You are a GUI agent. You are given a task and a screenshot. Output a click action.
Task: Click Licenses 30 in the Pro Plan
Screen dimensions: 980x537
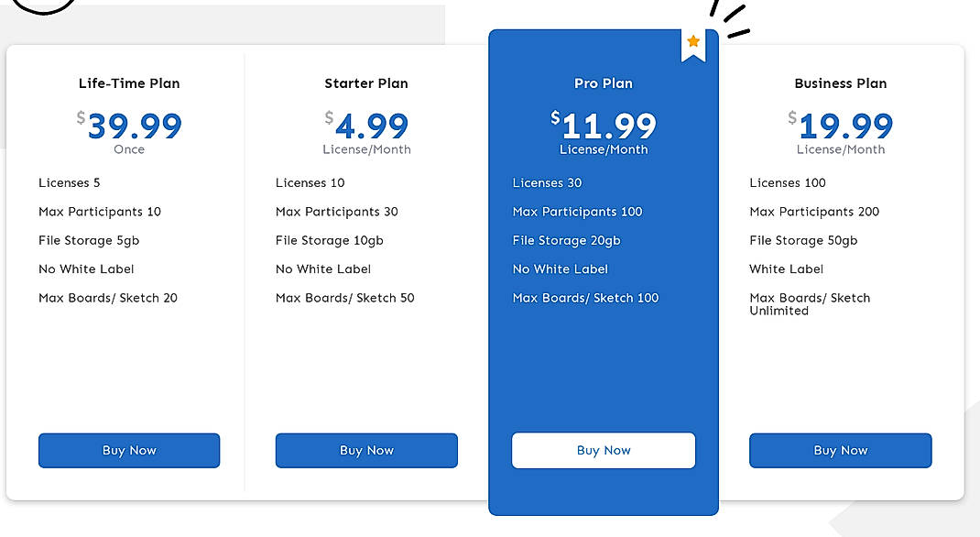pos(547,182)
